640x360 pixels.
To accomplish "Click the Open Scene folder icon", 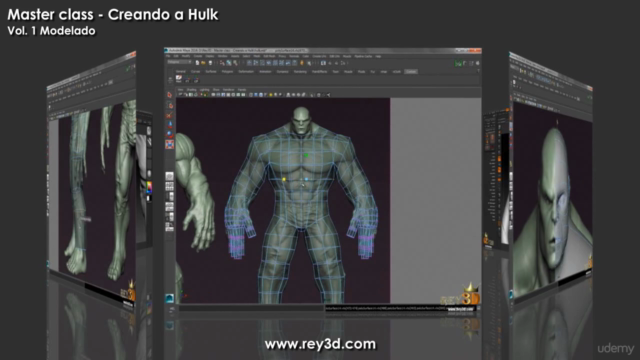I will tap(203, 63).
